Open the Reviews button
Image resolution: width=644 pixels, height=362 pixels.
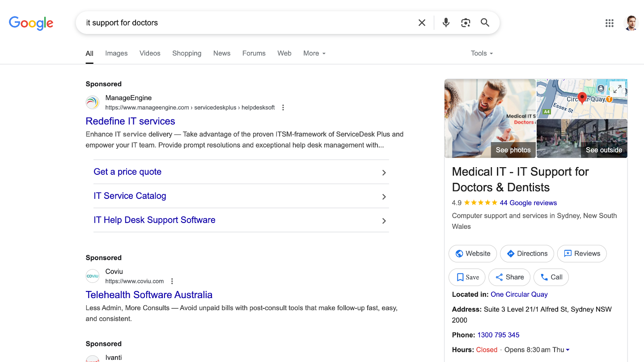click(x=582, y=253)
